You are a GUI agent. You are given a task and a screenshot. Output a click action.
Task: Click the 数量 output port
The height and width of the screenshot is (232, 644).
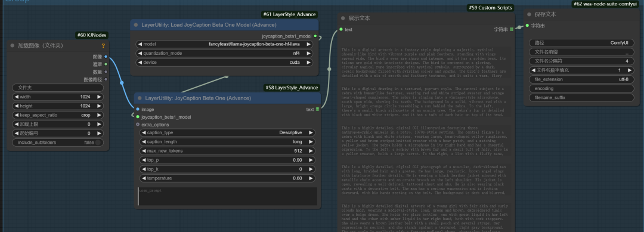point(106,72)
